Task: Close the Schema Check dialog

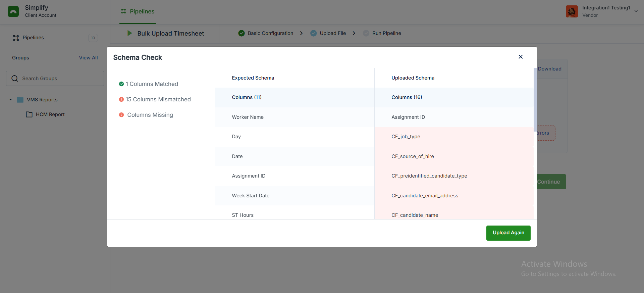Action: point(521,57)
